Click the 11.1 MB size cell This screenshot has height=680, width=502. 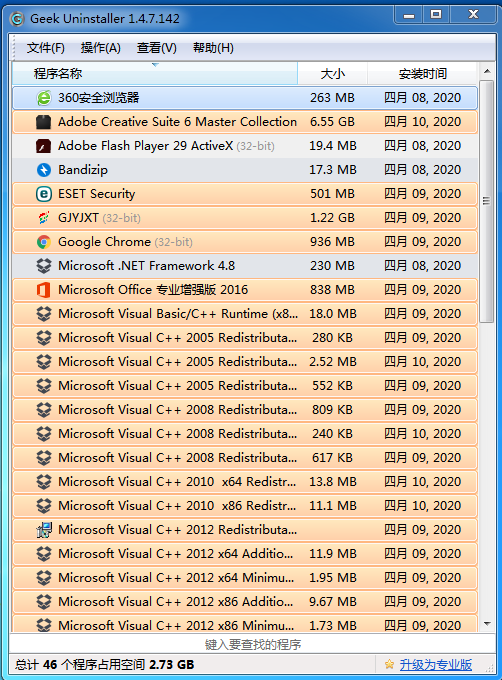[x=332, y=506]
